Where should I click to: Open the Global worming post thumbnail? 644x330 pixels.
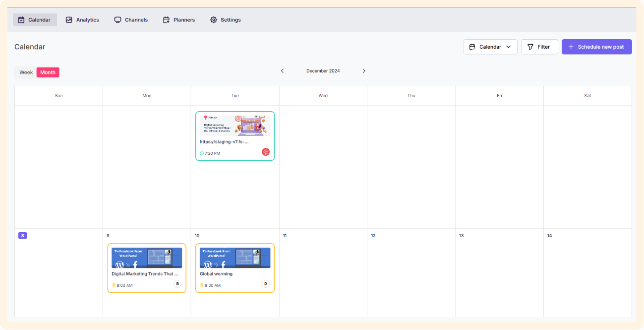point(235,258)
